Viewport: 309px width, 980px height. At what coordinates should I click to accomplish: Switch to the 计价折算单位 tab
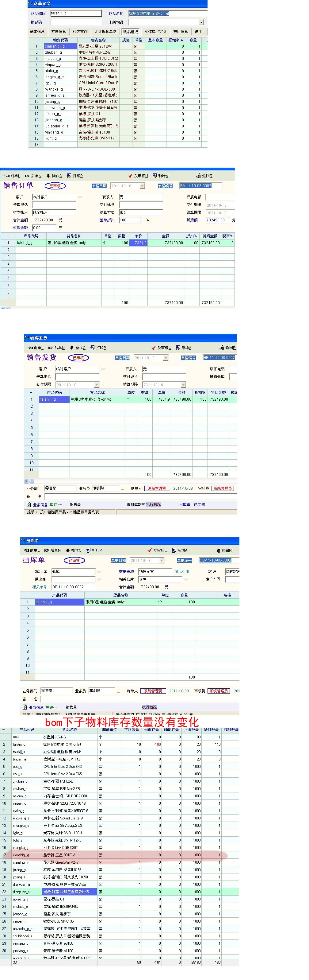(x=105, y=32)
